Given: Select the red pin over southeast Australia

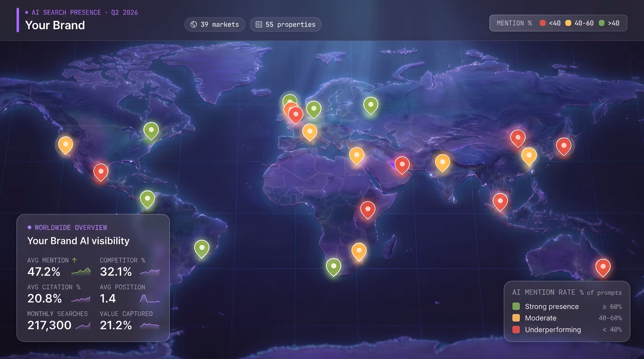Looking at the screenshot, I should (x=603, y=268).
